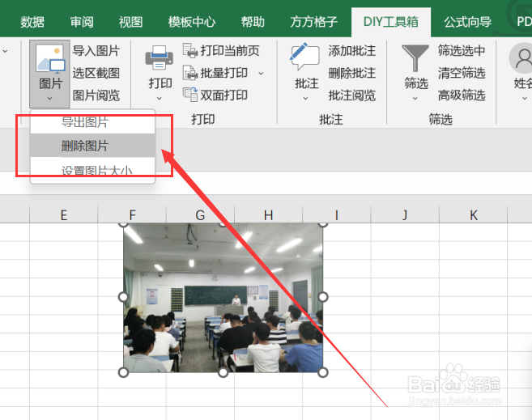Open the 图片 picture tool icon
The image size is (532, 420).
pos(50,59)
